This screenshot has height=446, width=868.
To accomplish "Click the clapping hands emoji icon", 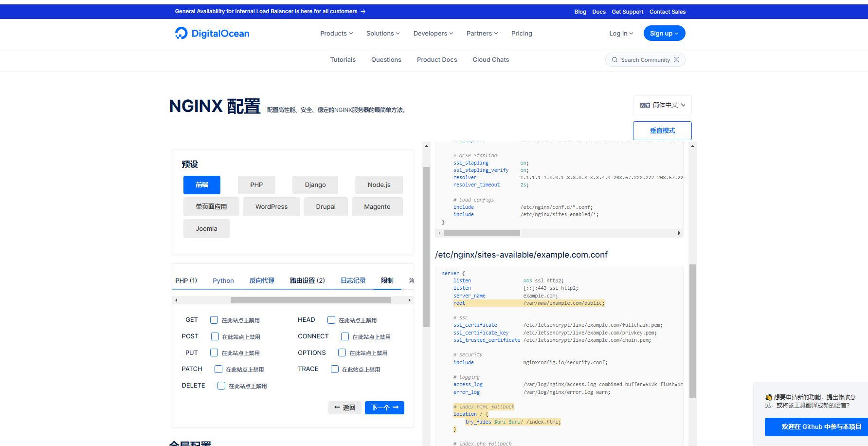I will click(769, 397).
